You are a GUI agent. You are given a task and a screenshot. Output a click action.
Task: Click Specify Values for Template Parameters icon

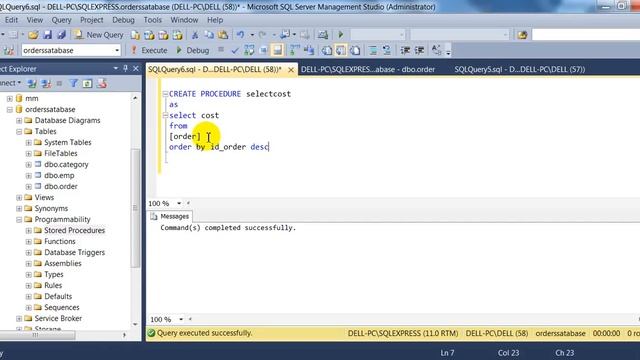click(x=436, y=51)
